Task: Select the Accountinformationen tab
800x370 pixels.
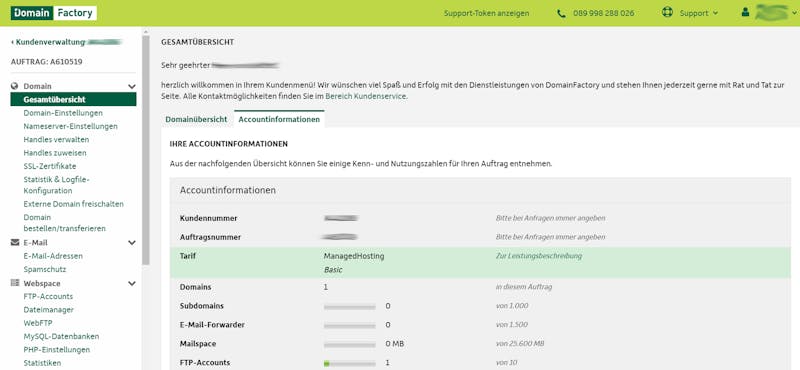Action: [279, 119]
